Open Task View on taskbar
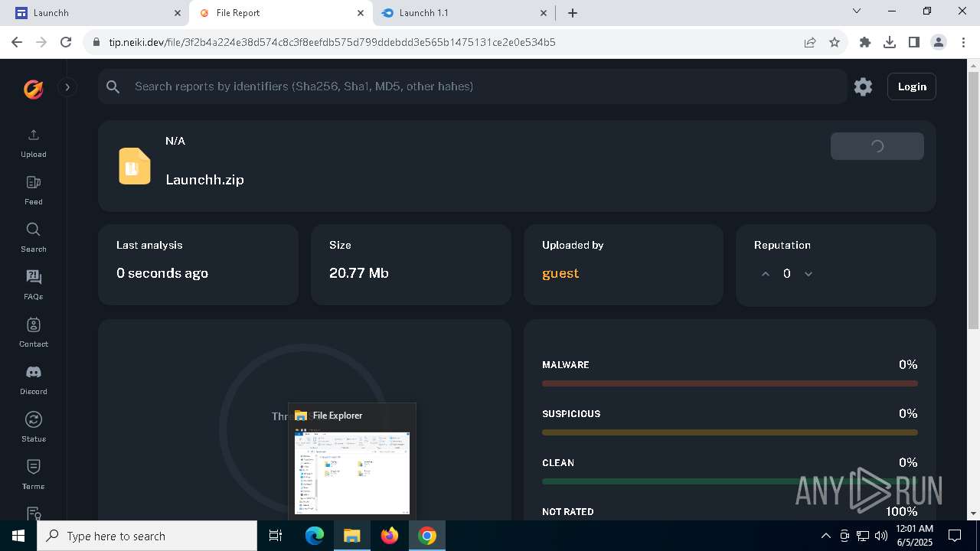The height and width of the screenshot is (551, 980). tap(276, 536)
